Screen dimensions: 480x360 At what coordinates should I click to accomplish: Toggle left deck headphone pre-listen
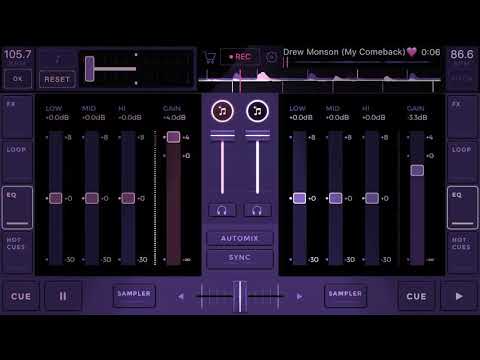click(222, 211)
